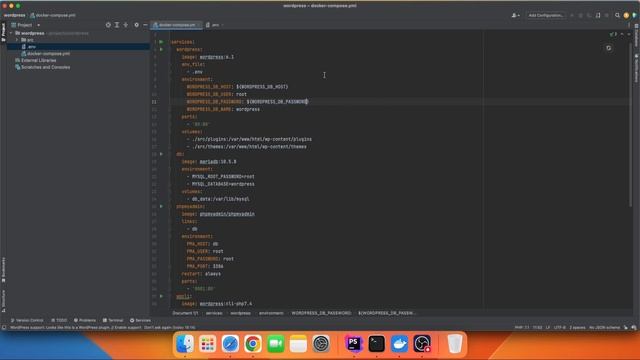Expand the src folder in project tree
Image resolution: width=640 pixels, height=360 pixels.
[17, 40]
